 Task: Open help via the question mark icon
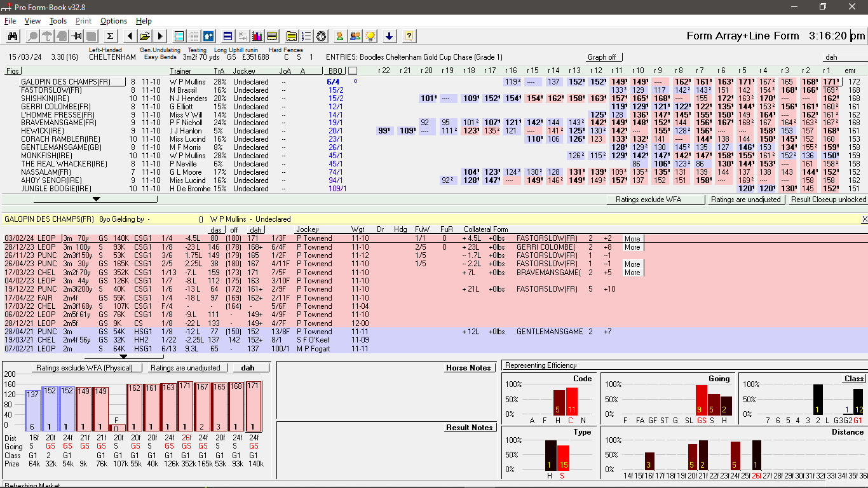point(410,36)
